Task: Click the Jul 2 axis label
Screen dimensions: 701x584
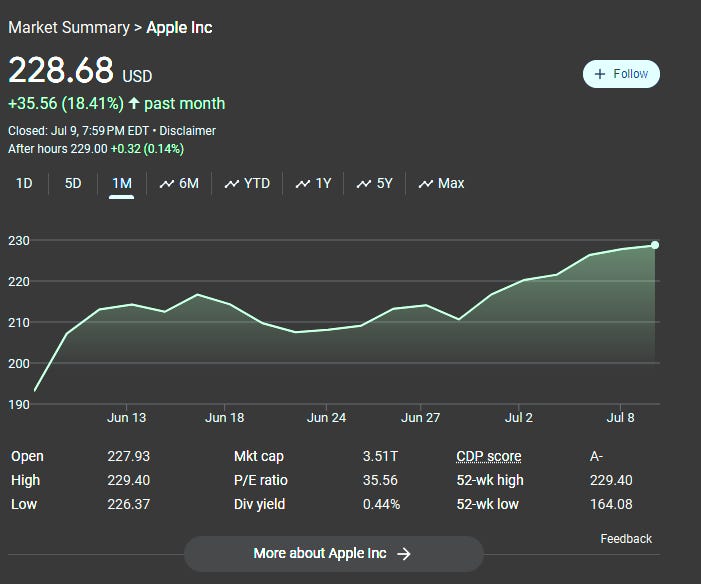Action: tap(519, 418)
